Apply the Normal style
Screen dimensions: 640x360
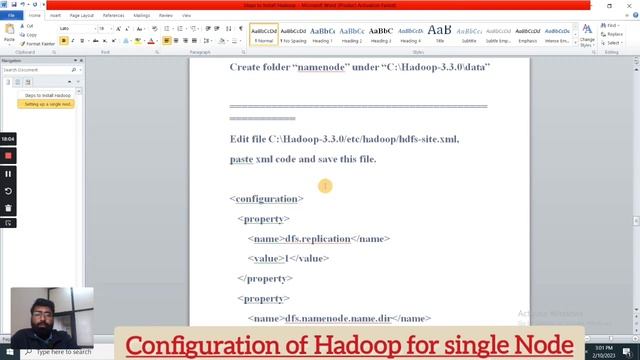tap(264, 35)
